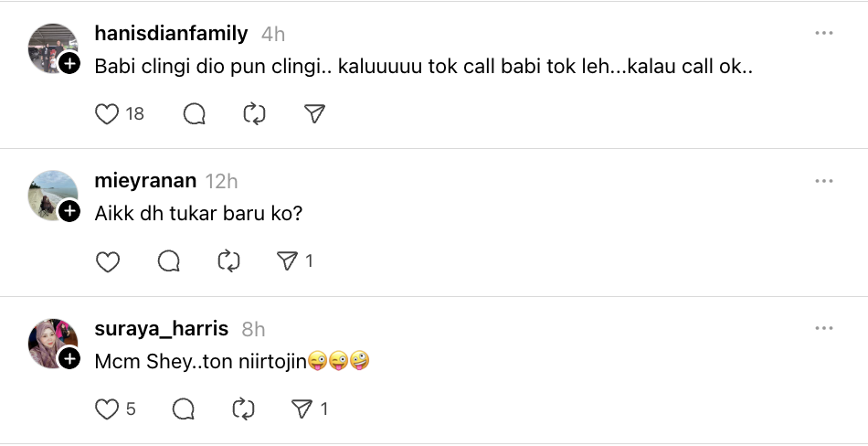
Task: Open mieyranan's profile via username
Action: point(146,181)
